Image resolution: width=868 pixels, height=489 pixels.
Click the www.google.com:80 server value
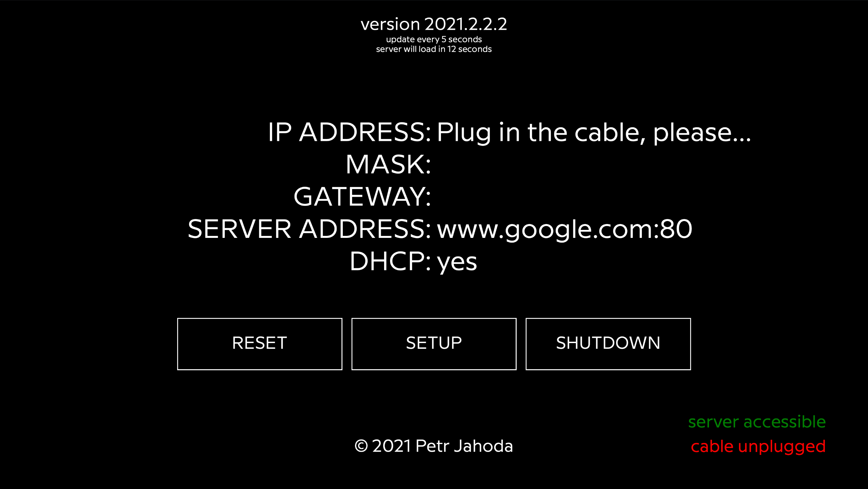pos(565,230)
